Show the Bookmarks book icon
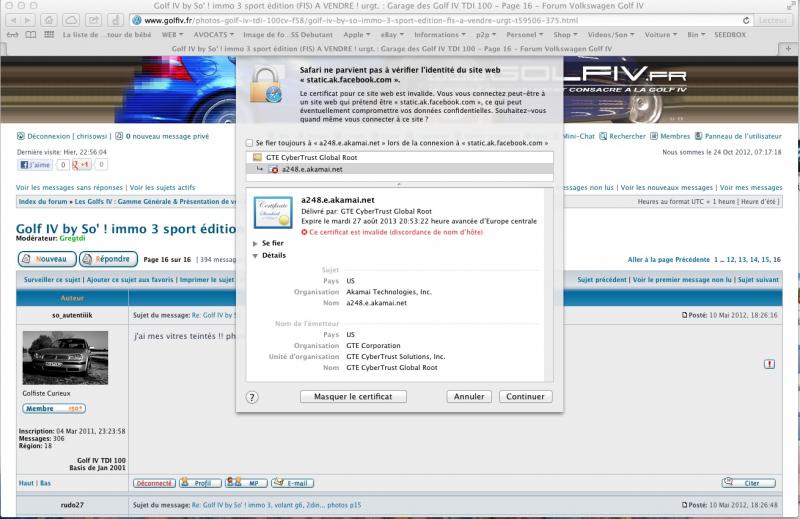 click(31, 35)
